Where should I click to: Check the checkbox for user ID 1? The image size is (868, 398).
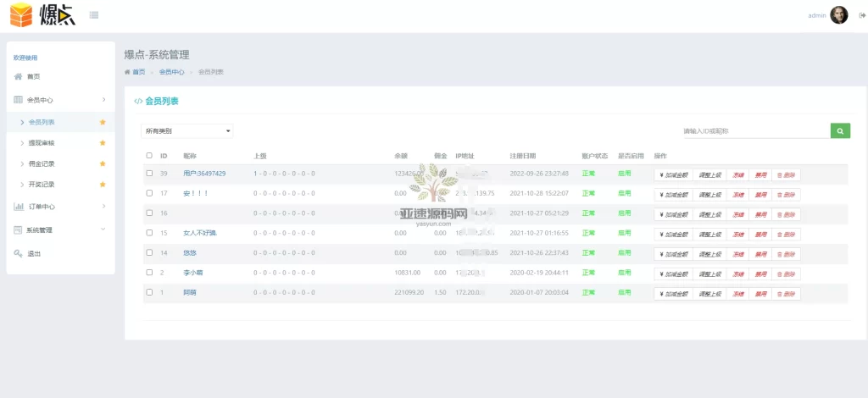tap(149, 292)
